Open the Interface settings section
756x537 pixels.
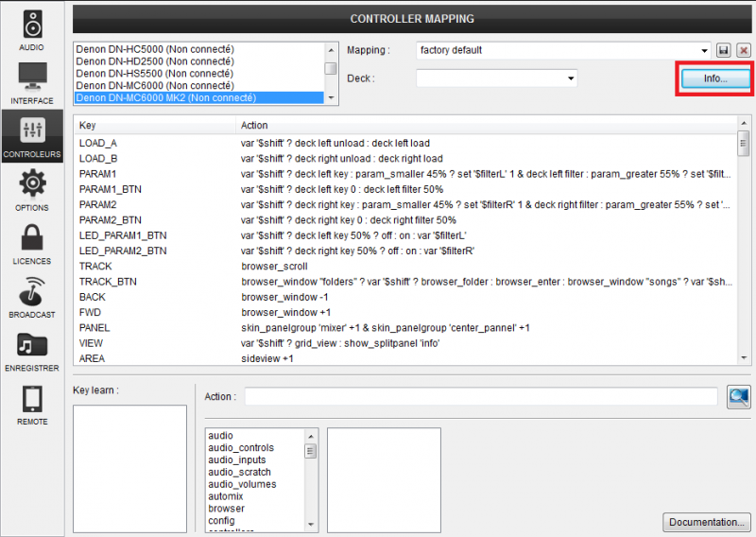click(x=32, y=81)
